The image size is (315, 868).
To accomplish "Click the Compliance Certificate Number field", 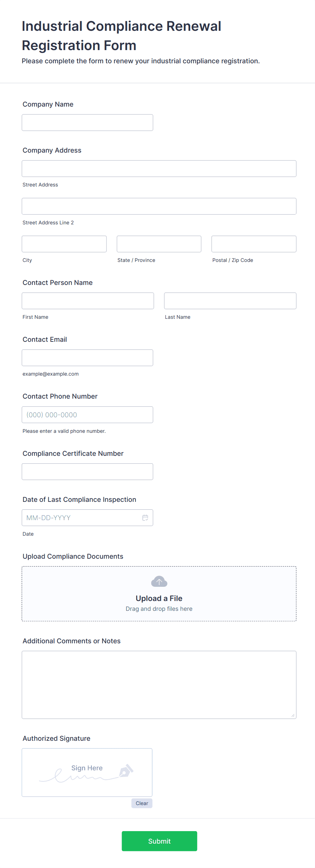I will [87, 471].
